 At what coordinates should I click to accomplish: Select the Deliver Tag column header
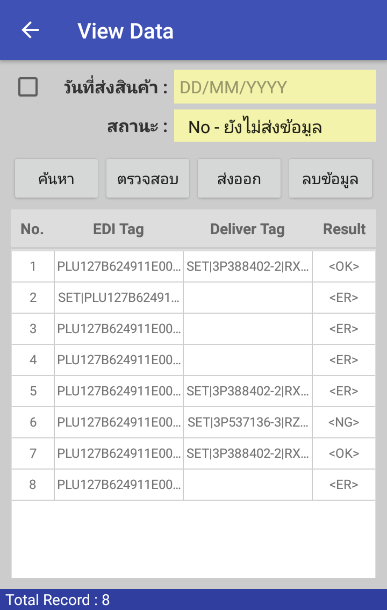pos(247,229)
